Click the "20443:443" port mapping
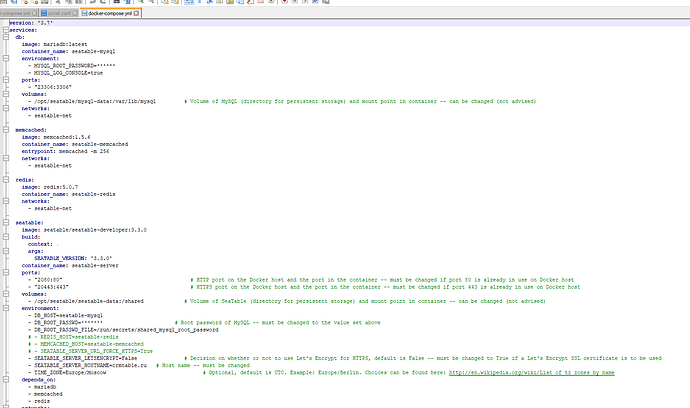 click(x=51, y=287)
